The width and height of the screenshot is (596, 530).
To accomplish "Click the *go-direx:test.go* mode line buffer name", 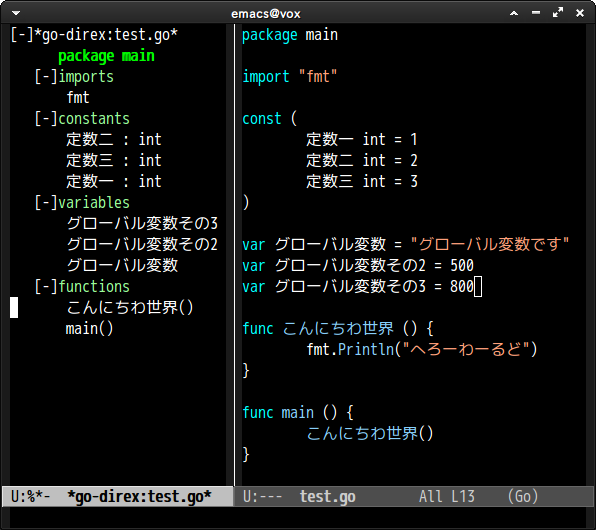I will pos(139,497).
